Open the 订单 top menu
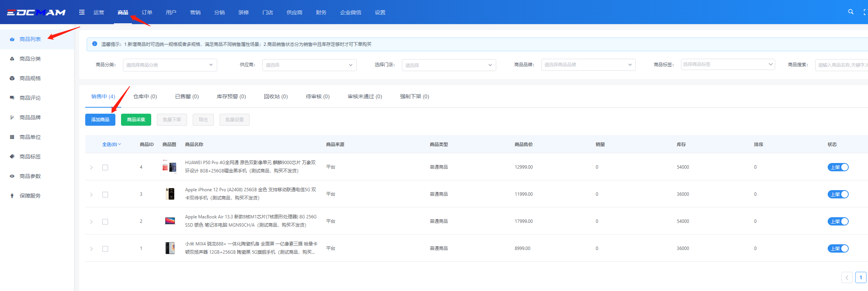868x291 pixels. point(147,12)
